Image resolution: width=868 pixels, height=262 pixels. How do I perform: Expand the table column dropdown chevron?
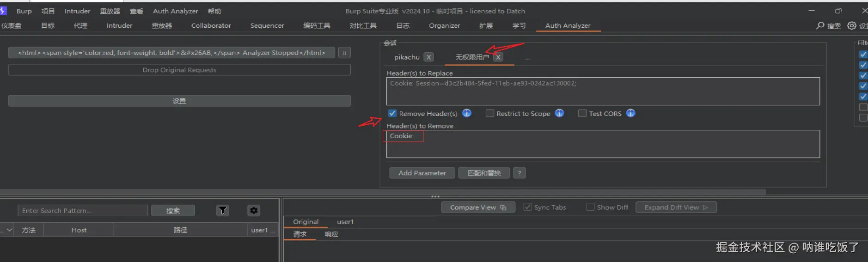pyautogui.click(x=9, y=230)
